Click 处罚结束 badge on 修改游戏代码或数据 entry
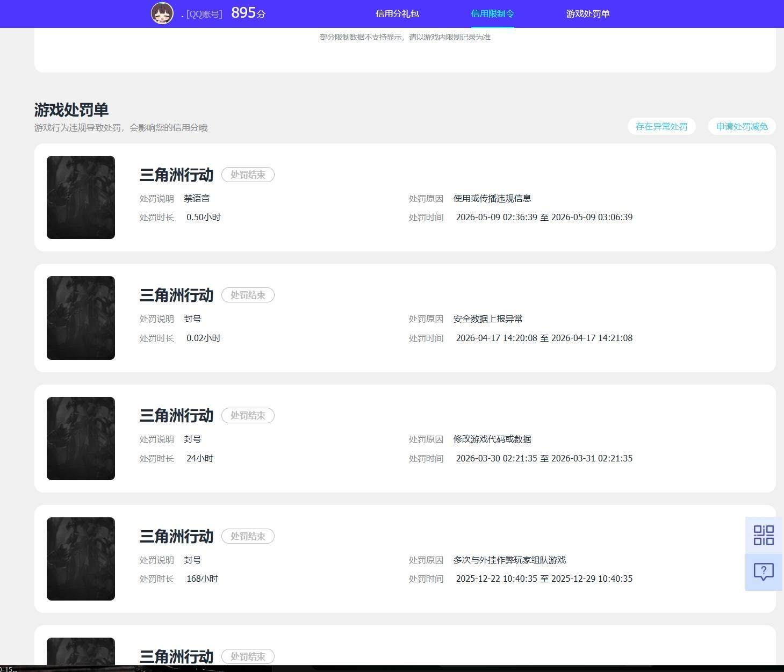Image resolution: width=784 pixels, height=672 pixels. (x=248, y=415)
